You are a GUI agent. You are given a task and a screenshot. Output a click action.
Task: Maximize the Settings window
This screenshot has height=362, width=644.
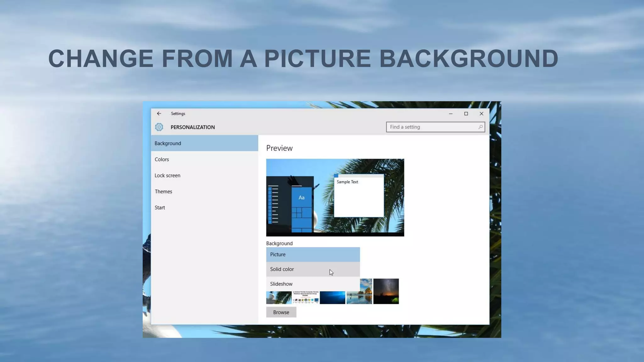click(x=466, y=113)
